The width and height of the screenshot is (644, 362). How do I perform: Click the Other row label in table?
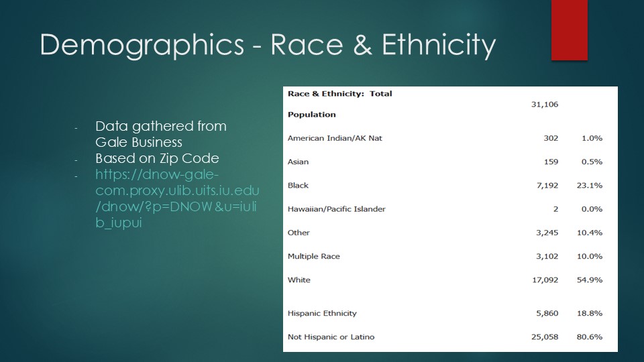(x=299, y=233)
